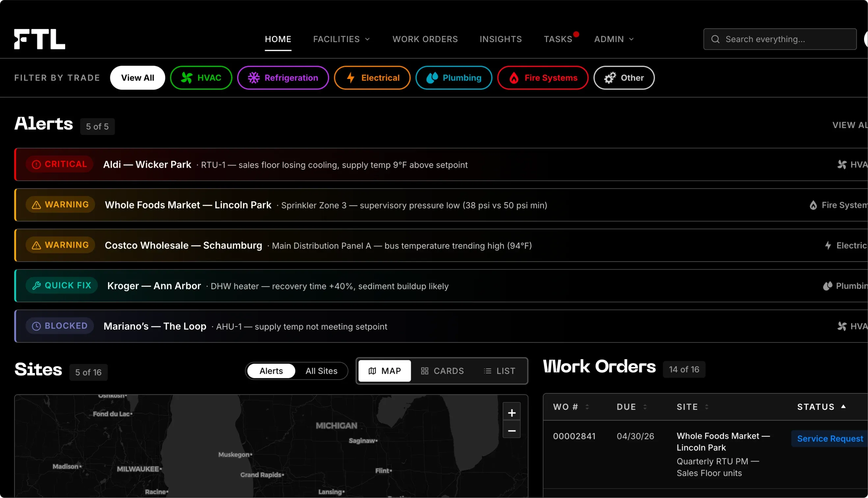Image resolution: width=868 pixels, height=498 pixels.
Task: Click the droplet icon on Kroger alert
Action: coord(828,286)
